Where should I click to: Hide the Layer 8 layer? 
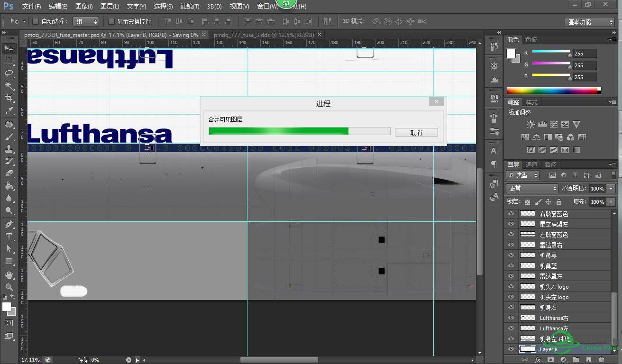pos(511,349)
